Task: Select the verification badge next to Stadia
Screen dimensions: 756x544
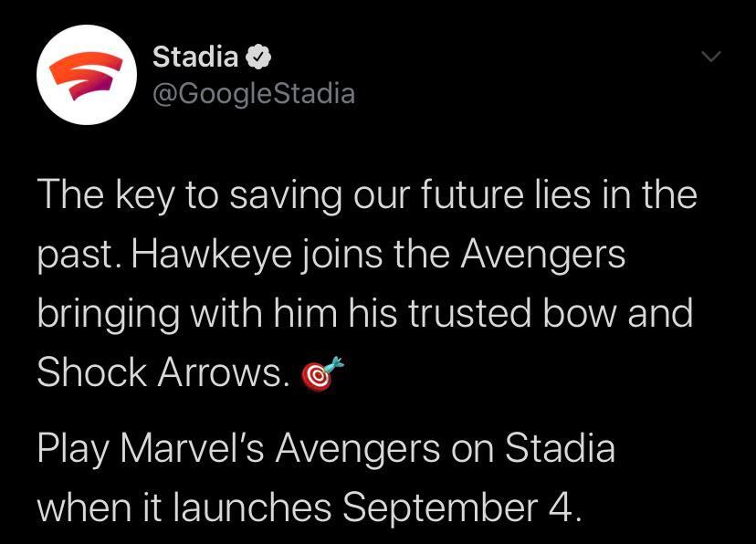Action: (x=258, y=57)
